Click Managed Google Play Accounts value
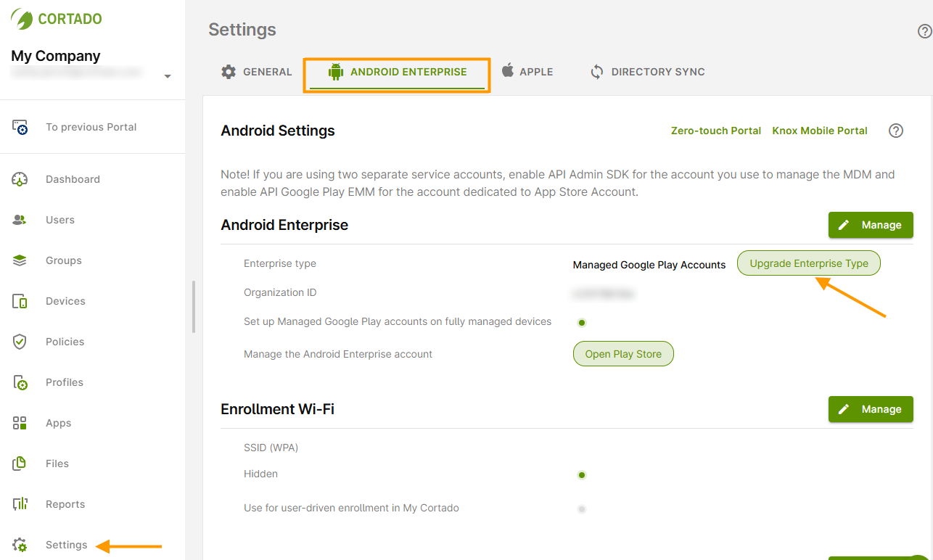The width and height of the screenshot is (933, 560). click(649, 265)
